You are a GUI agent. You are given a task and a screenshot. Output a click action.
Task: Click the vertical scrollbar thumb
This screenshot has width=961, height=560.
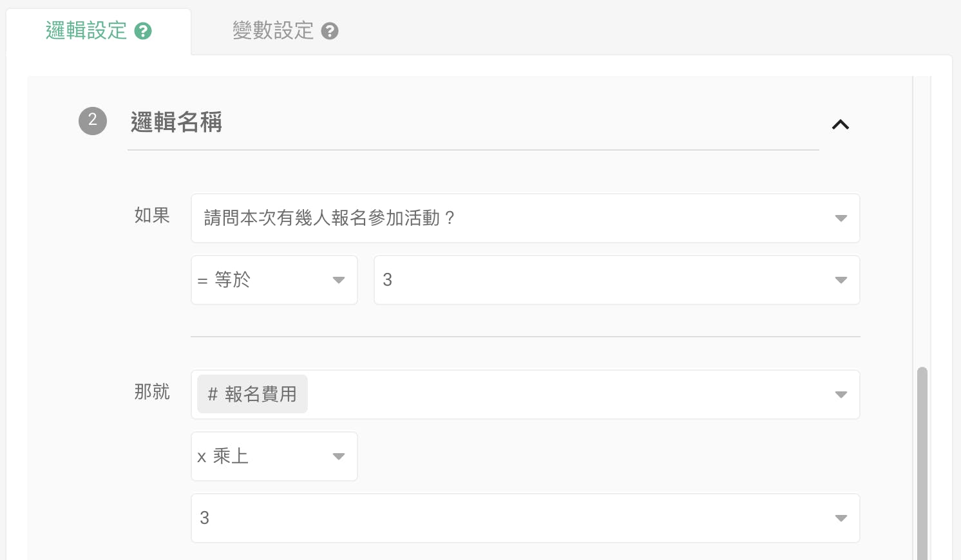[922, 463]
